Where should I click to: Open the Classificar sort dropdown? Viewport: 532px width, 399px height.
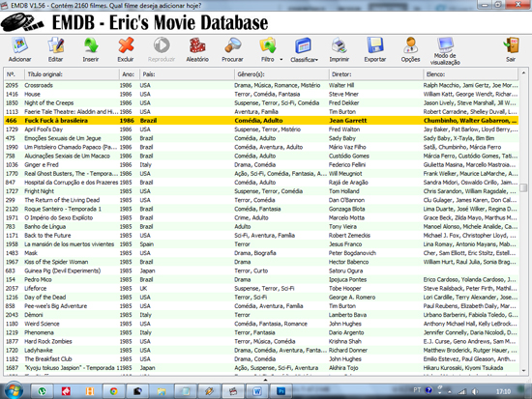(x=304, y=50)
